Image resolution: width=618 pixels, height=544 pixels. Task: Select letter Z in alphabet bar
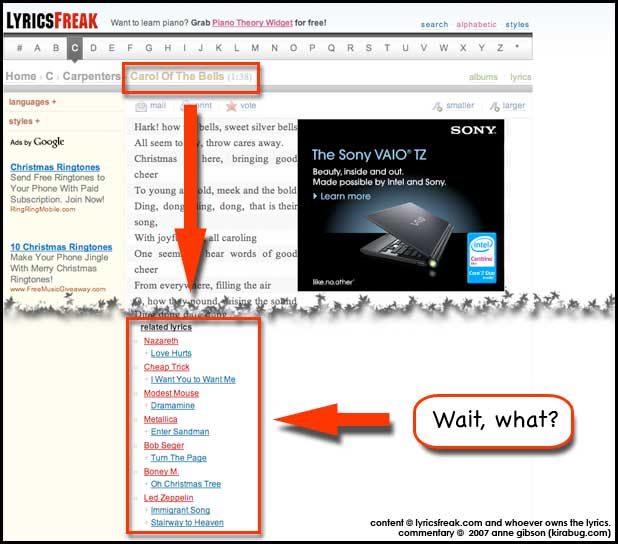[500, 48]
